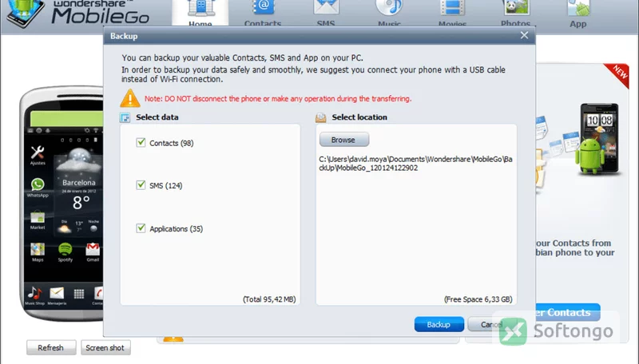Click Browse to choose backup location
639x364 pixels.
(344, 140)
